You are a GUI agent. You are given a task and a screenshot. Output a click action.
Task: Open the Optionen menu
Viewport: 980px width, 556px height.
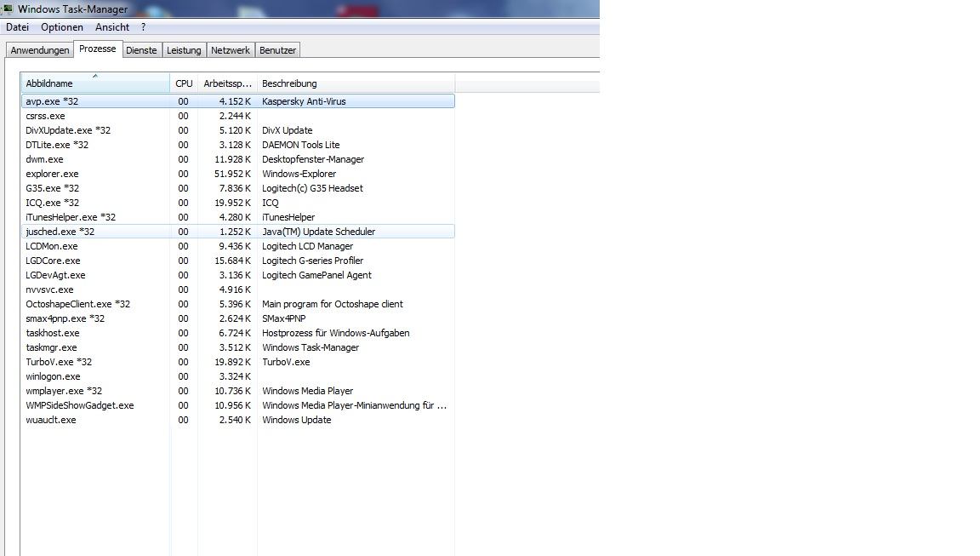pos(62,27)
